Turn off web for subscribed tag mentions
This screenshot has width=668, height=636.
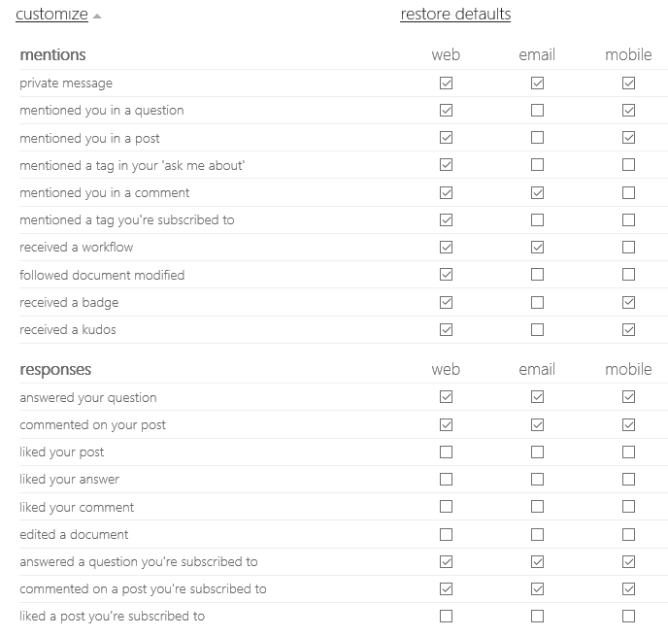pos(445,220)
